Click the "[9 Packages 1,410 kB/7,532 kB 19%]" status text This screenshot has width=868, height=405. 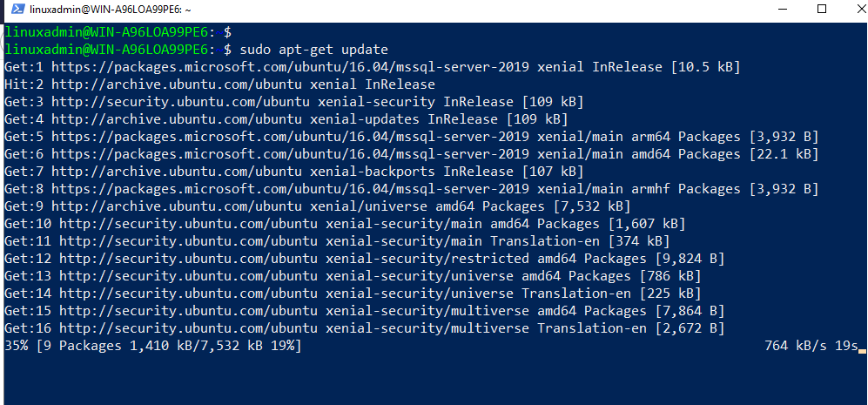pos(169,346)
